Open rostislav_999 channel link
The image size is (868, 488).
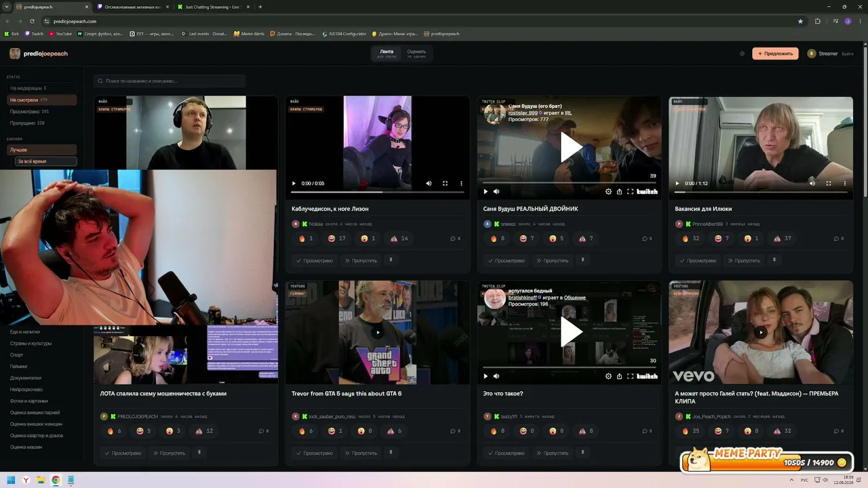click(x=523, y=113)
